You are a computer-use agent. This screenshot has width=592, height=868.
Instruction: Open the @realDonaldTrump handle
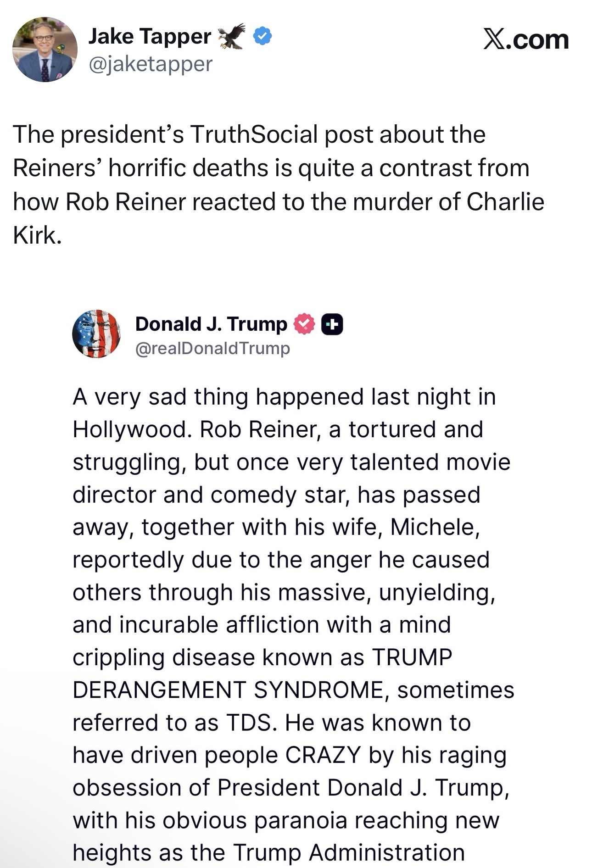coord(212,348)
